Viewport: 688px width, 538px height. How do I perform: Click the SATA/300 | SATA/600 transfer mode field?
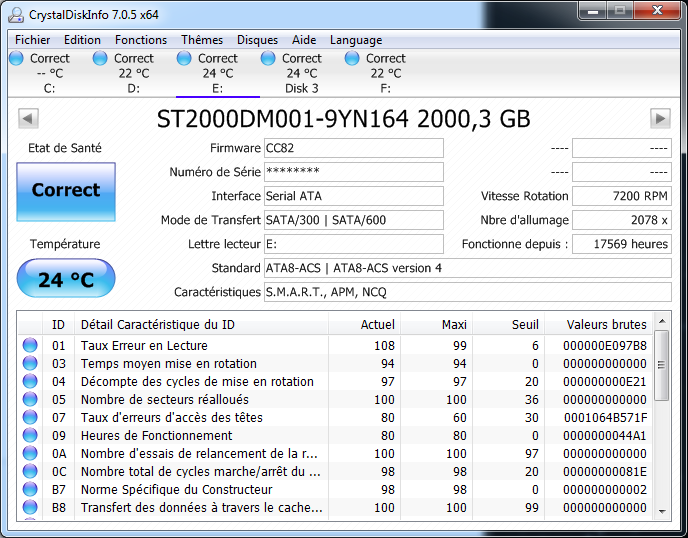point(354,220)
